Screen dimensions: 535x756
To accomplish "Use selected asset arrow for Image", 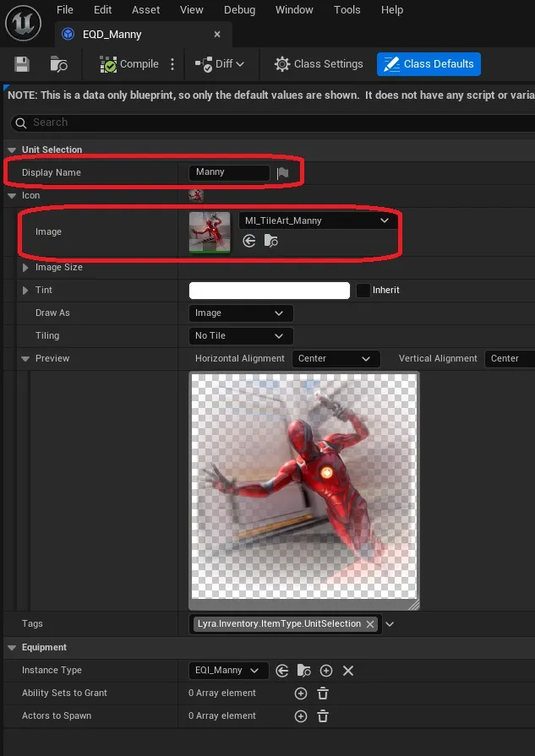I will (x=249, y=241).
